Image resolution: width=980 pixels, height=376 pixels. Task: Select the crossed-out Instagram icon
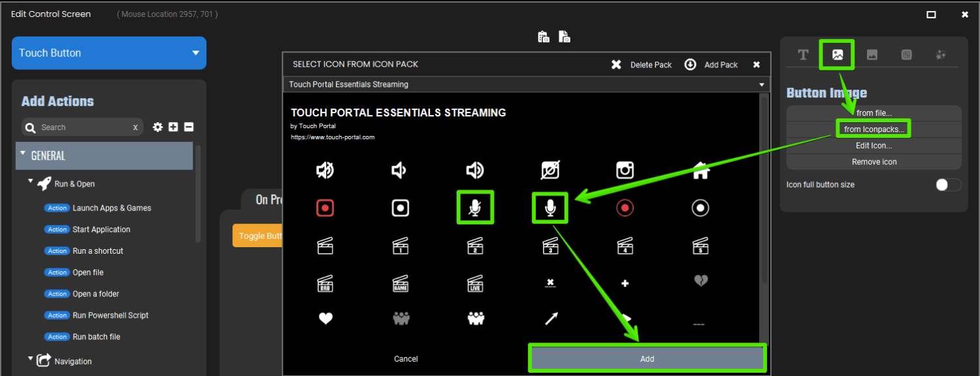(550, 171)
